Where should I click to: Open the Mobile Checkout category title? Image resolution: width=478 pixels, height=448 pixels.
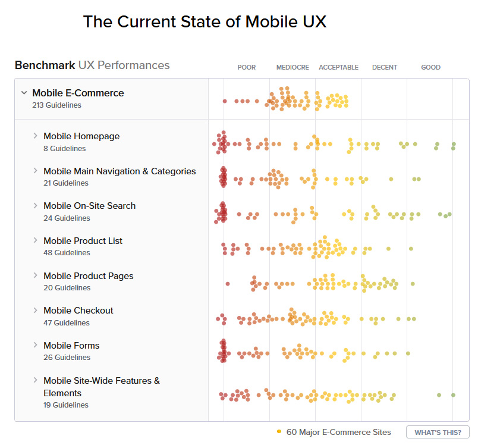click(78, 311)
